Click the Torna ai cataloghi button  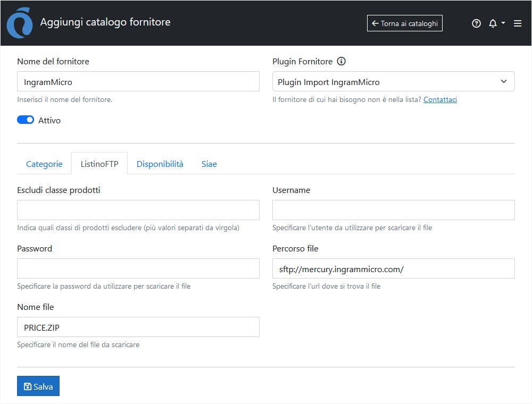tap(404, 23)
